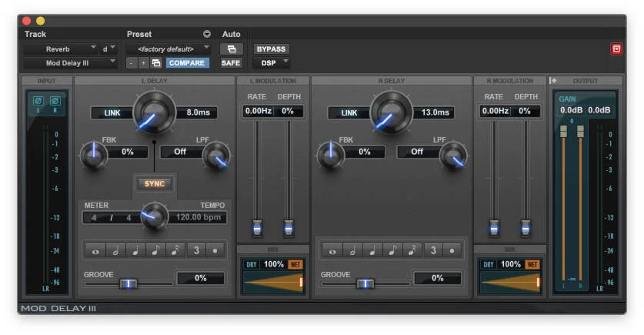Select half note in R Delay
Image resolution: width=644 pixels, height=335 pixels.
point(352,250)
